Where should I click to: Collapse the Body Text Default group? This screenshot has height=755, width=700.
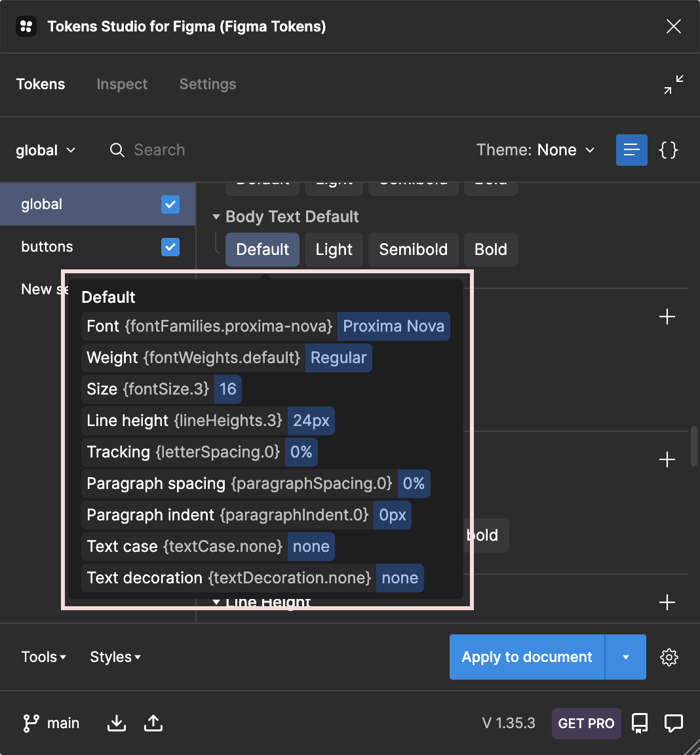click(216, 217)
